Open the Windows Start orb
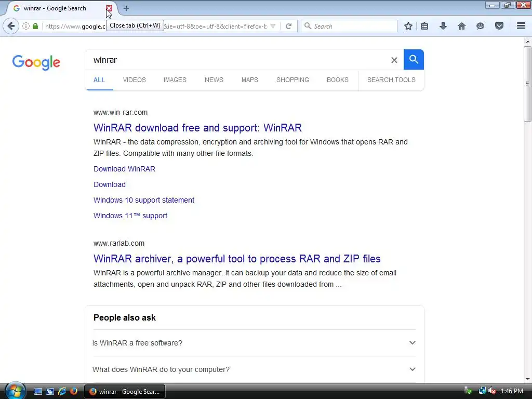 pyautogui.click(x=15, y=391)
